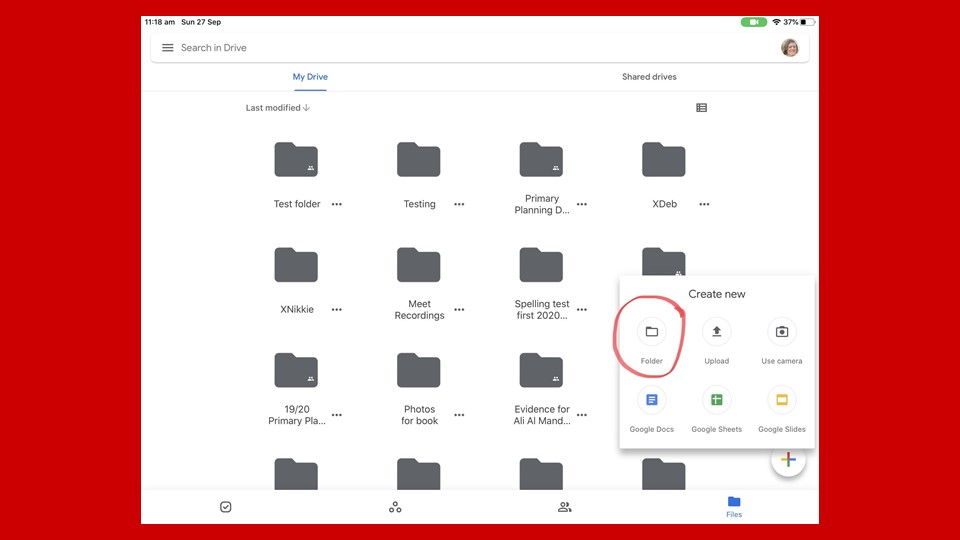Screen dimensions: 960x540
Task: Open more options for Test folder
Action: [x=337, y=204]
